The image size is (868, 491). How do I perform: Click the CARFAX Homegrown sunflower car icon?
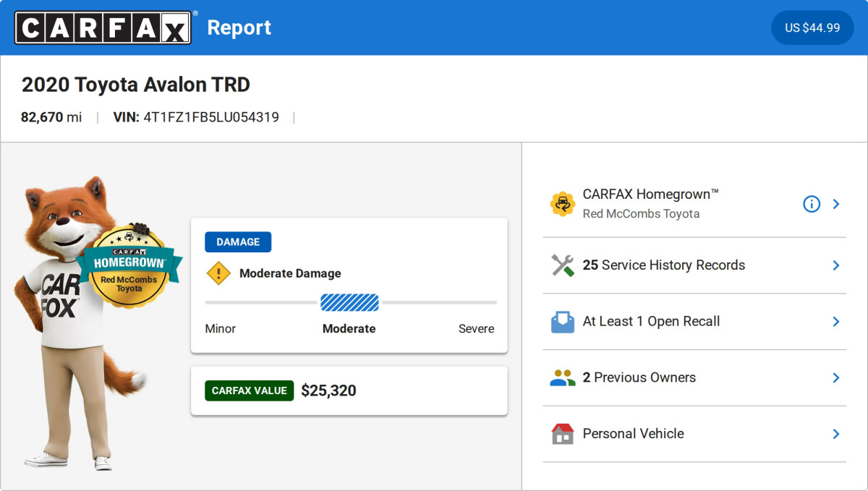click(562, 204)
